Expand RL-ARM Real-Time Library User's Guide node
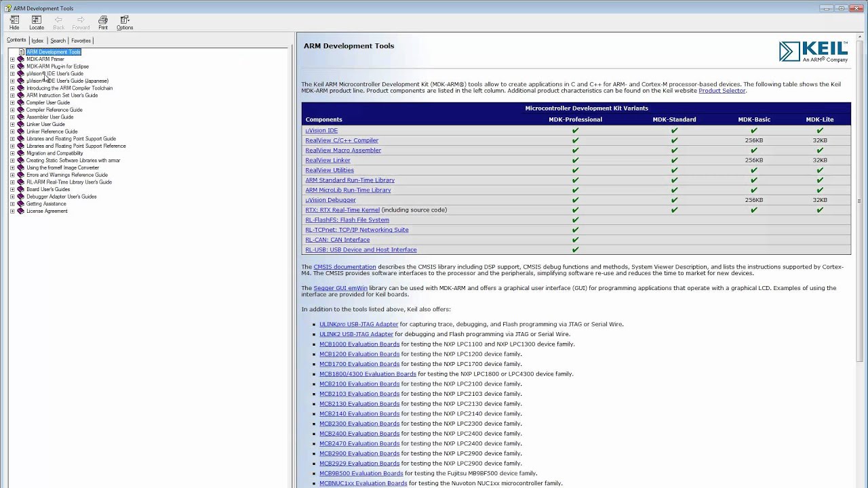 point(12,182)
